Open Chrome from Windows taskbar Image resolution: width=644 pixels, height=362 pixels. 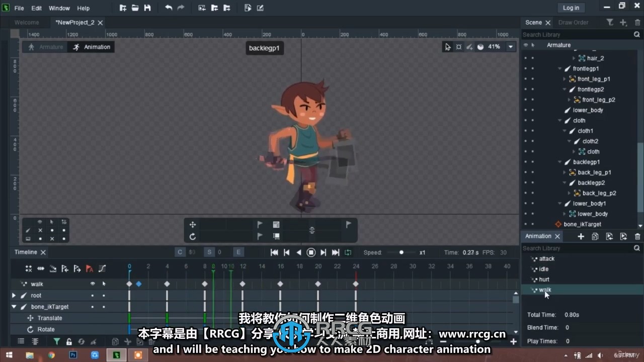click(x=51, y=355)
